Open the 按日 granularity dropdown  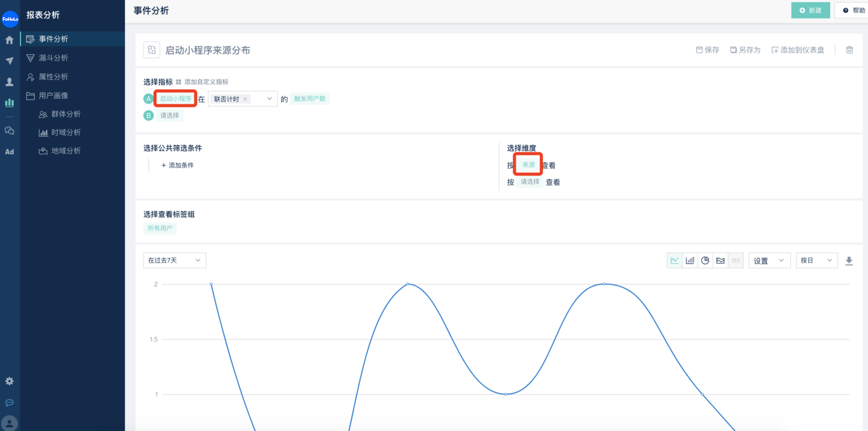tap(817, 260)
